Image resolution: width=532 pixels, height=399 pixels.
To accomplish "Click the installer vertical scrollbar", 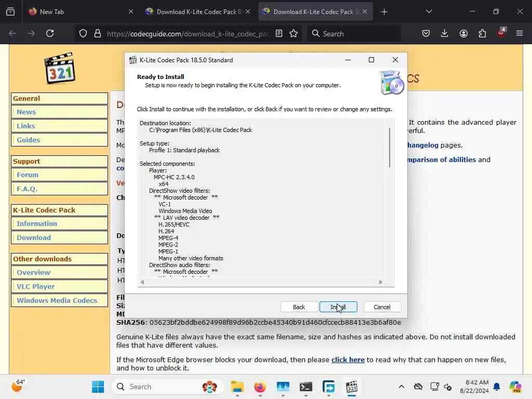I will tap(390, 148).
